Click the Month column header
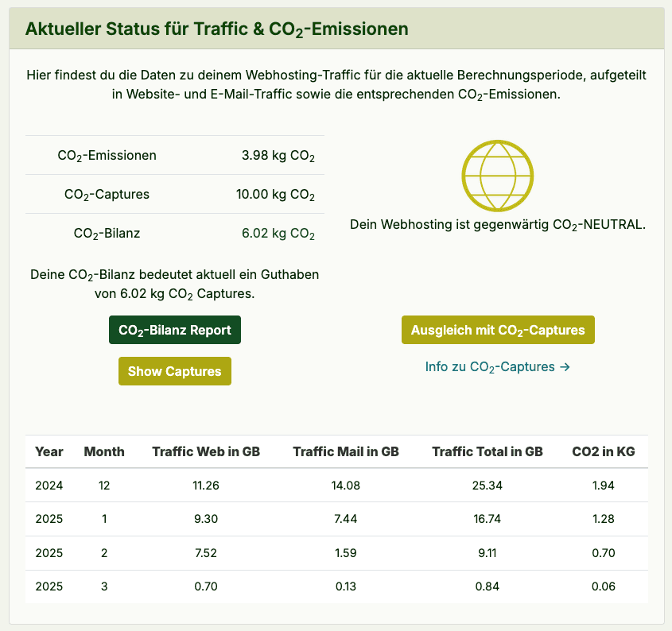 [103, 451]
